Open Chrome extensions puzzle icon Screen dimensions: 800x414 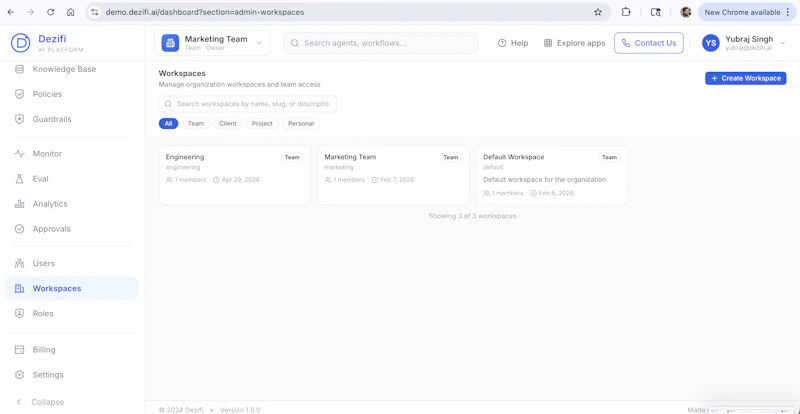[x=626, y=12]
